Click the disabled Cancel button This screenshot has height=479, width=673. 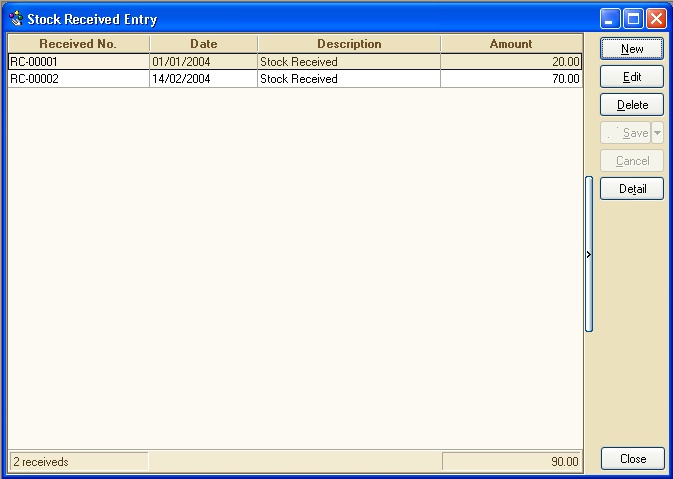point(632,161)
